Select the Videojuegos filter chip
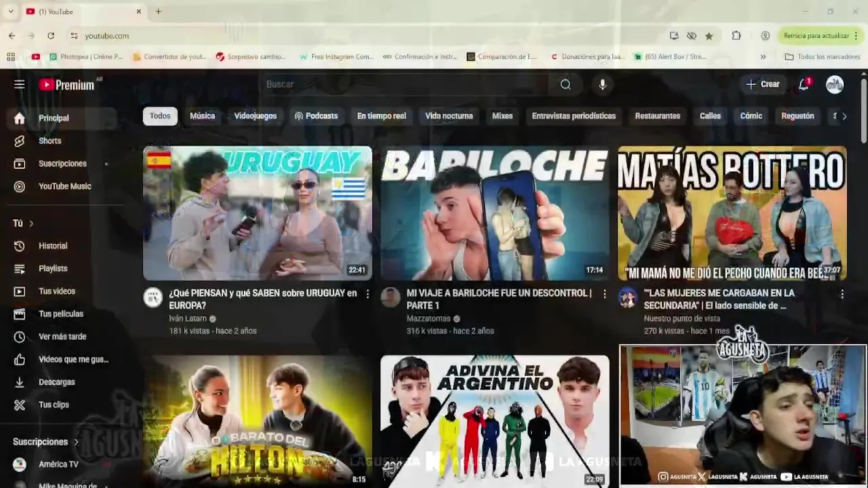 (x=256, y=116)
